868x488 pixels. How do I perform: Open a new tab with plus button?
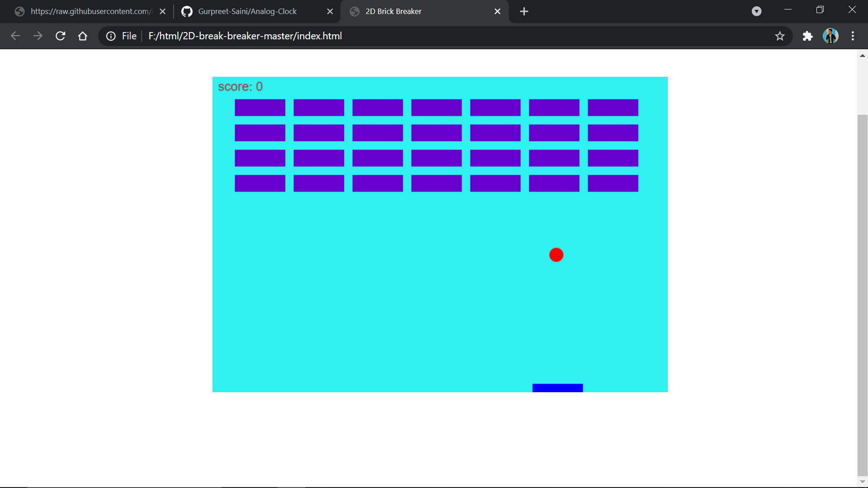coord(524,11)
